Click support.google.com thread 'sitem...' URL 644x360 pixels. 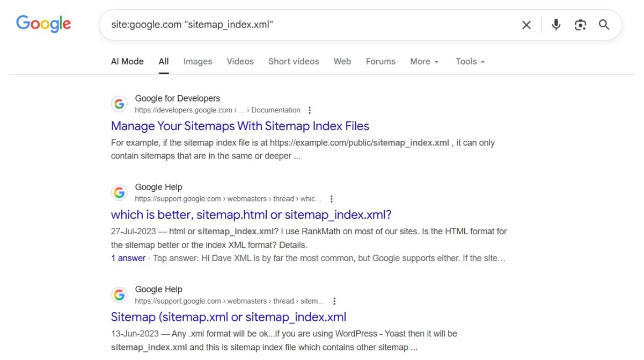click(x=229, y=301)
